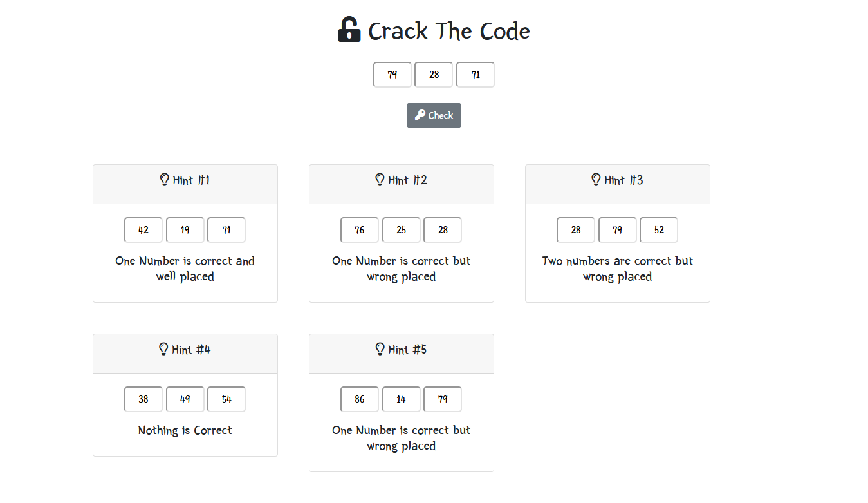868x503 pixels.
Task: Click the lightbulb icon beside Hint #5
Action: [x=380, y=349]
